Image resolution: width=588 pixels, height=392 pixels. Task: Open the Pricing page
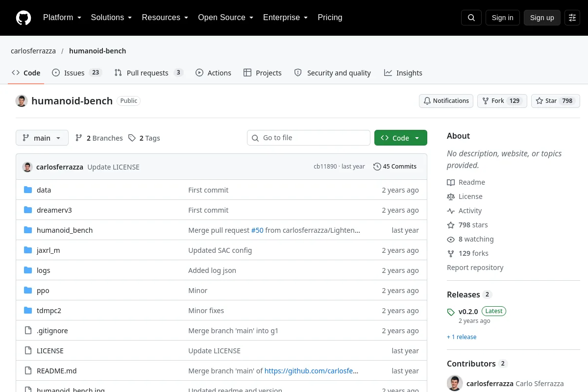pos(330,18)
